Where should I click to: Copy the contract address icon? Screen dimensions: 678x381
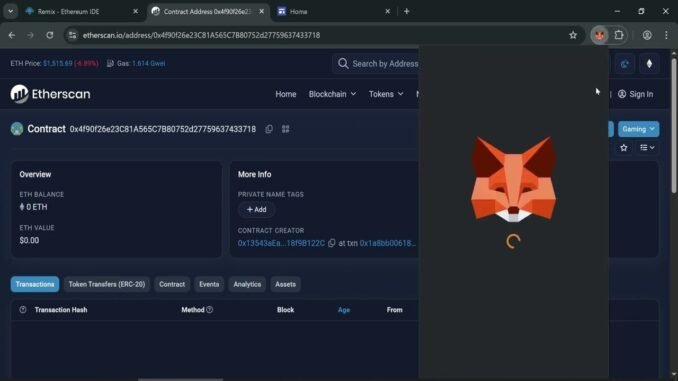[269, 129]
